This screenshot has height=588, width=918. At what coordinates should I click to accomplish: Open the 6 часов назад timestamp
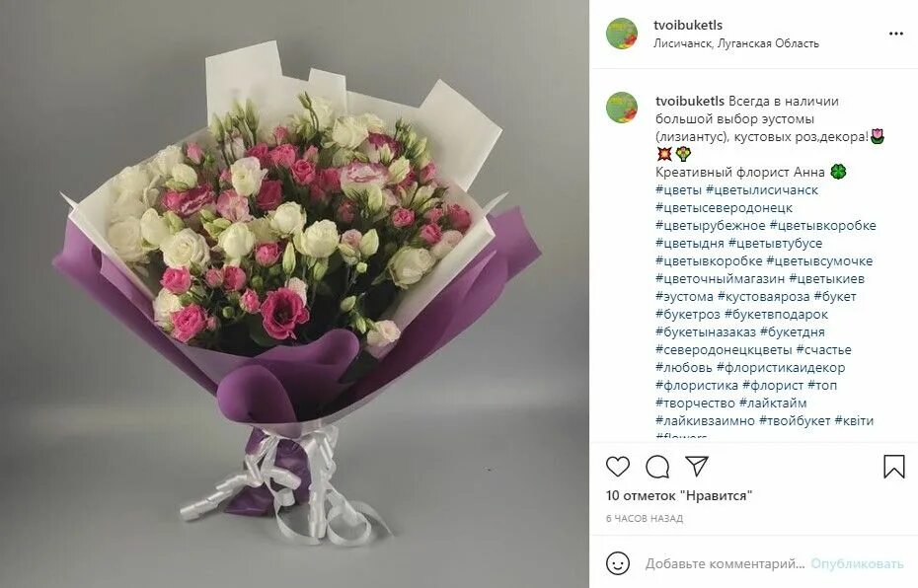click(644, 518)
